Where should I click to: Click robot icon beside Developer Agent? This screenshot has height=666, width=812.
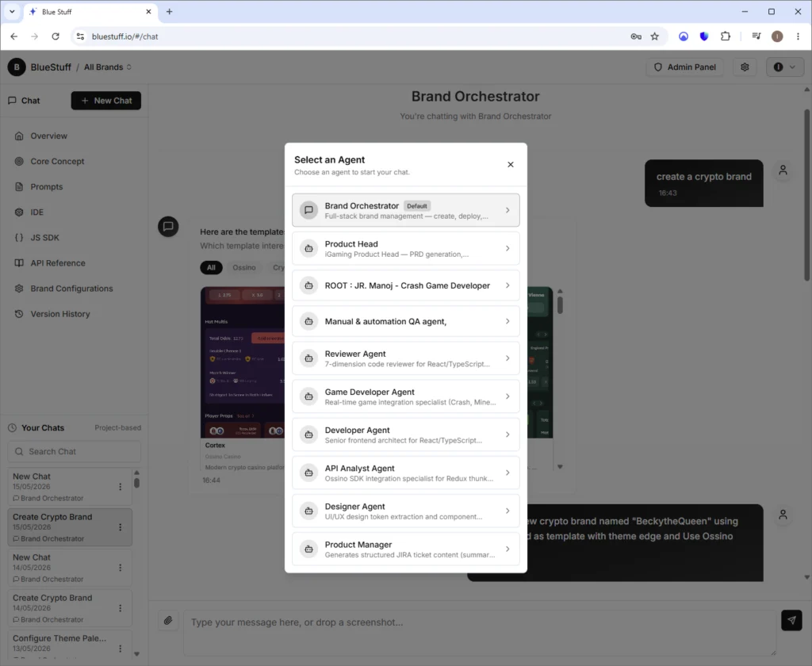308,434
